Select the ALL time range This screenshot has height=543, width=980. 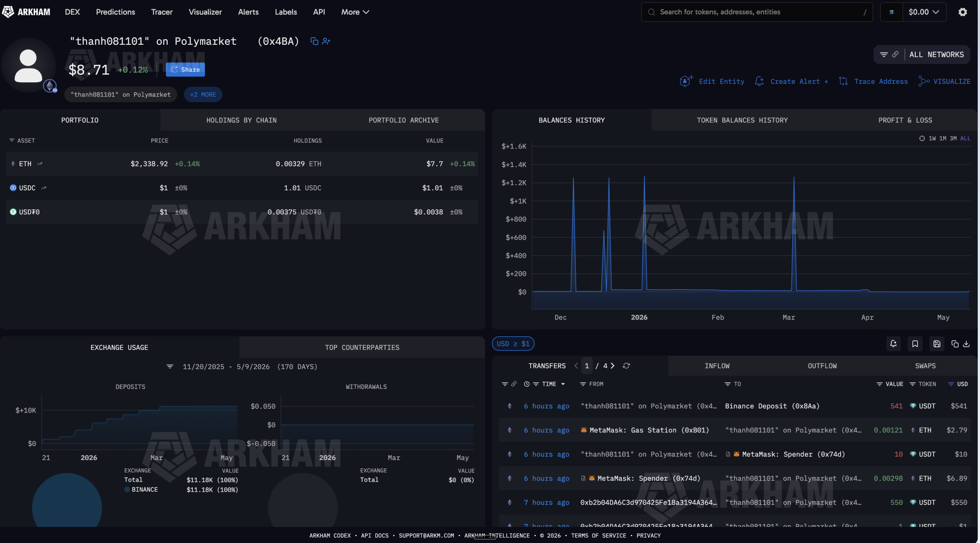(965, 139)
